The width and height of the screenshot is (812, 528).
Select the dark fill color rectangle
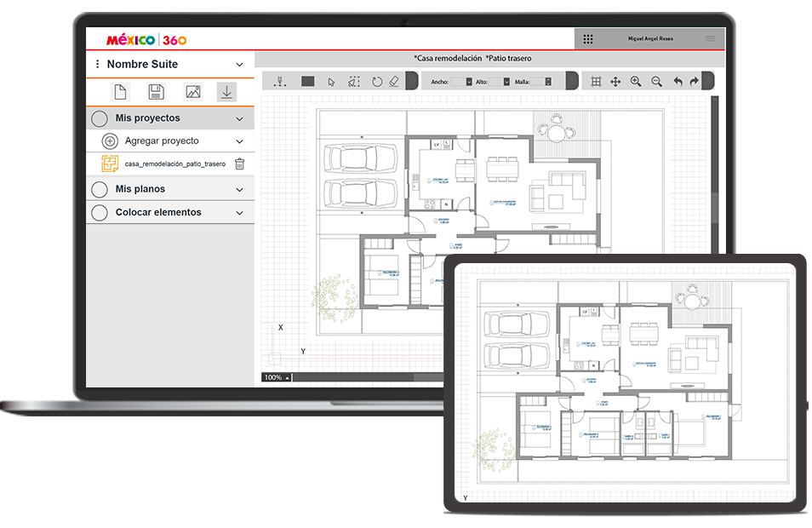308,82
